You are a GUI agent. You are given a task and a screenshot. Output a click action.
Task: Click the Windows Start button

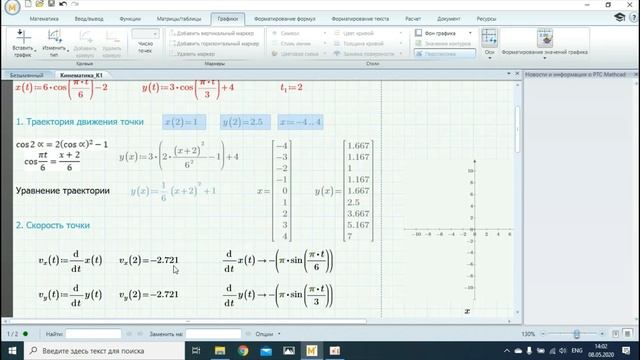point(12,351)
